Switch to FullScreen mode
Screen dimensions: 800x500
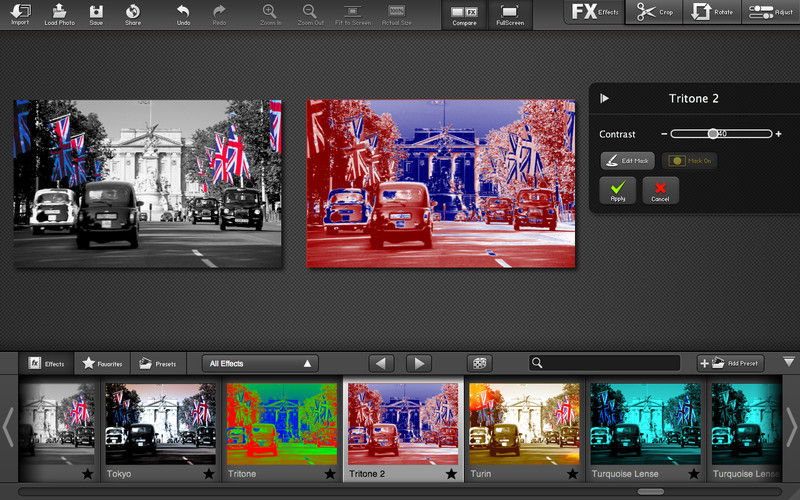click(x=510, y=15)
